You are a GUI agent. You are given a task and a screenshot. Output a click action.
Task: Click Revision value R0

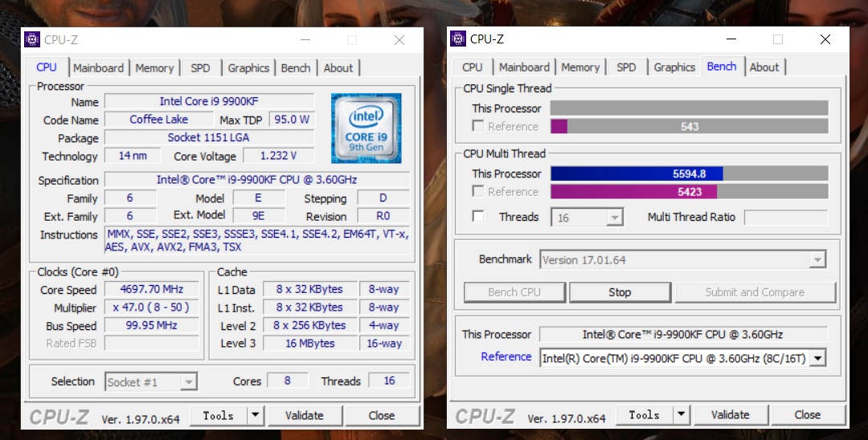pyautogui.click(x=383, y=216)
